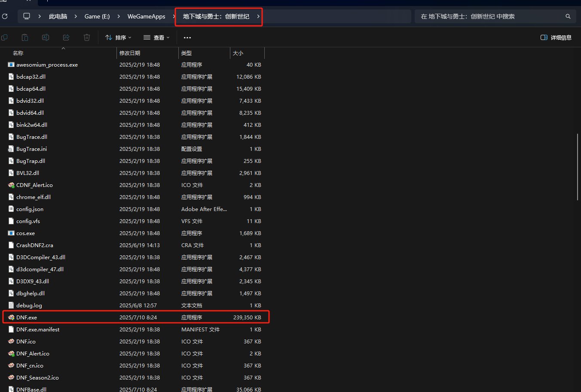Select the file dbghelp.dll
581x392 pixels.
point(31,293)
